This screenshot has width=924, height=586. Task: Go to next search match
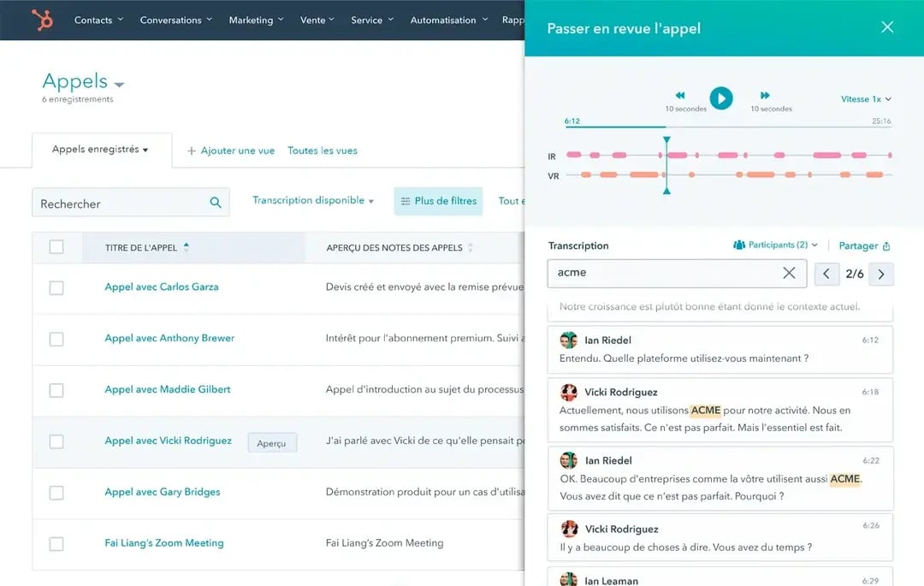(881, 274)
